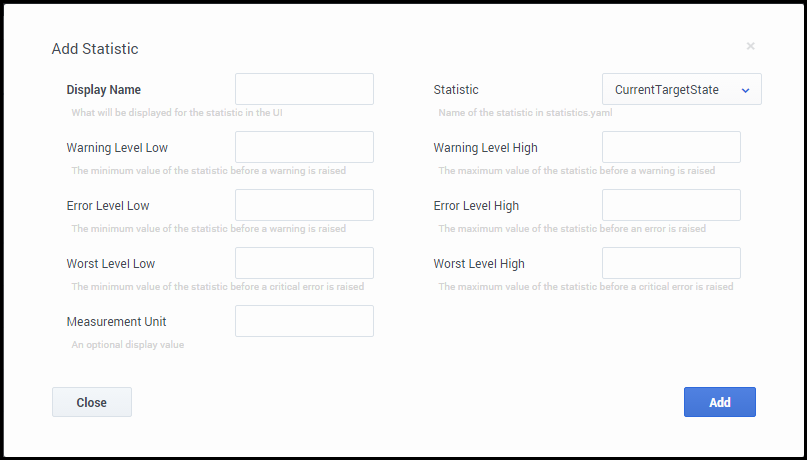Click the Close button at bottom left
807x460 pixels.
(x=92, y=402)
